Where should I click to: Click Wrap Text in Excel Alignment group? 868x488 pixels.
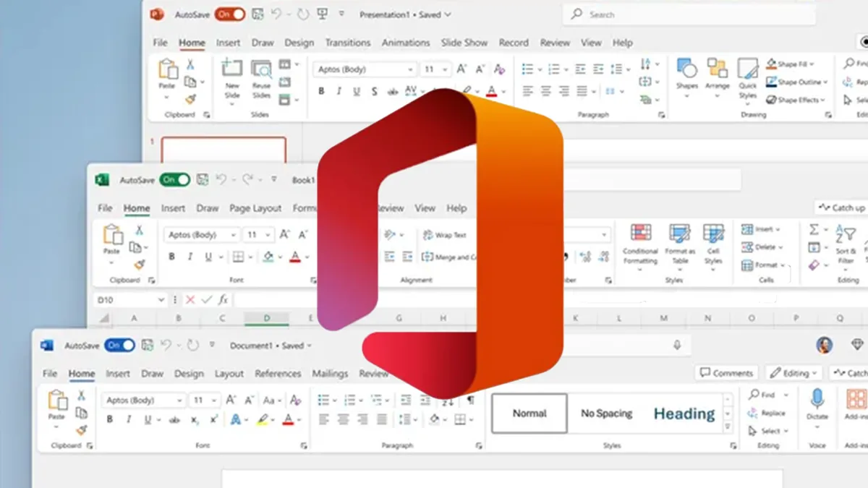click(445, 235)
